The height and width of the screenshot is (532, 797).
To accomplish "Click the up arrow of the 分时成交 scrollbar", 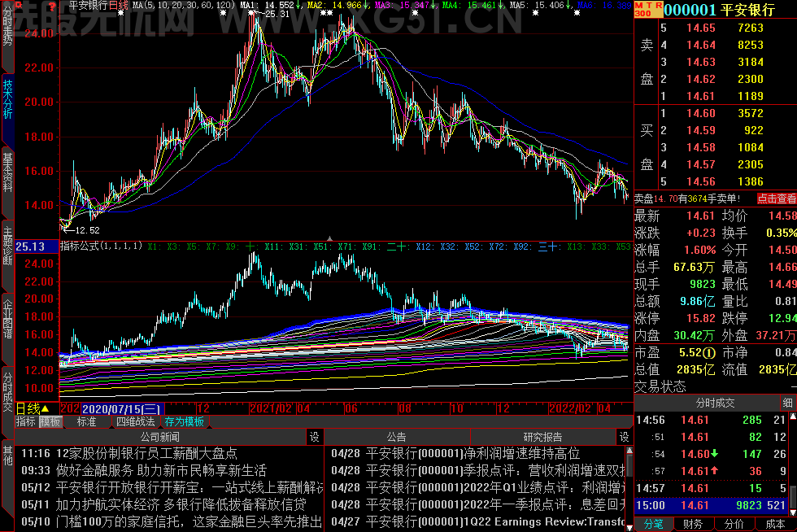I will pyautogui.click(x=792, y=417).
